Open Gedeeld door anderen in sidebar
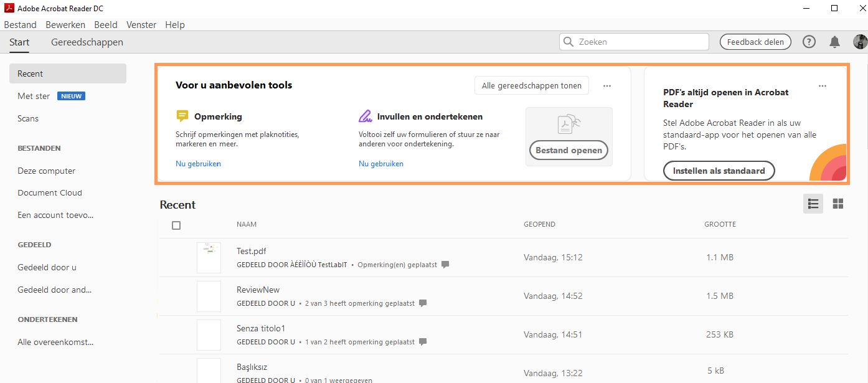Viewport: 868px width, 383px height. click(55, 290)
